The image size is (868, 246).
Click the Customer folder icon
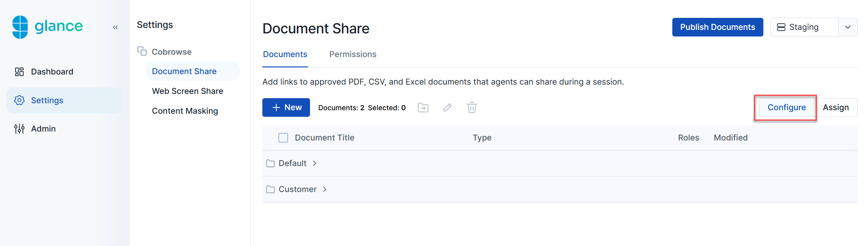(x=270, y=189)
